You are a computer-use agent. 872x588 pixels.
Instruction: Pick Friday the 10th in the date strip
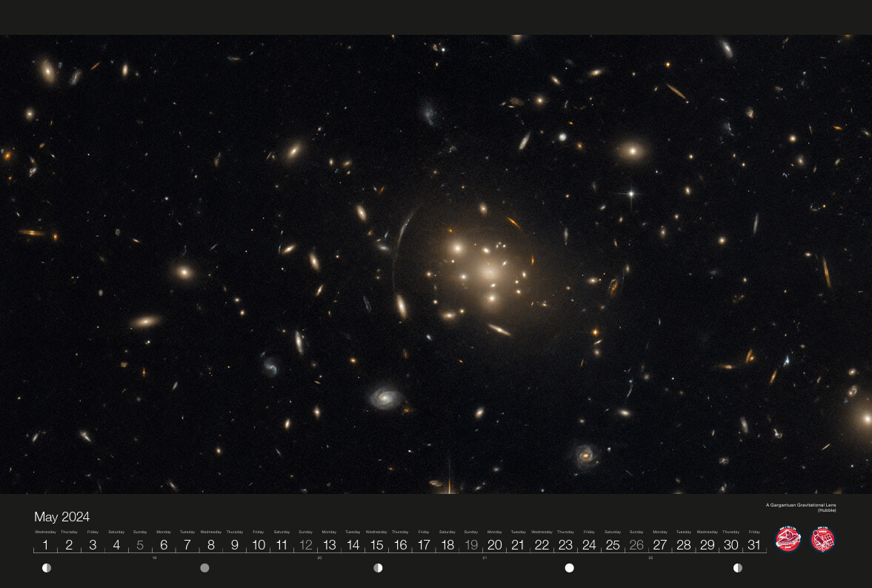(258, 545)
